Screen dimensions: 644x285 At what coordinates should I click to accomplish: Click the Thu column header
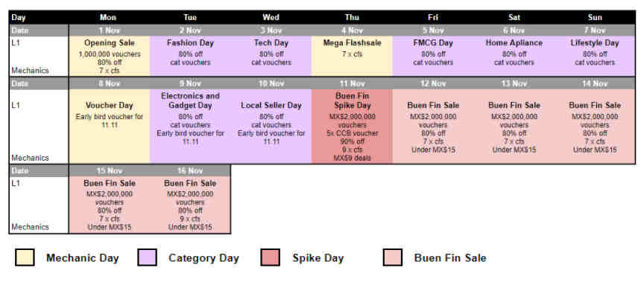tap(352, 17)
